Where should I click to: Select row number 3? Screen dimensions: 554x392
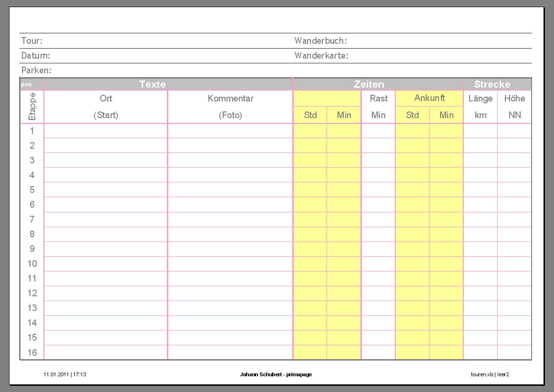click(x=32, y=160)
